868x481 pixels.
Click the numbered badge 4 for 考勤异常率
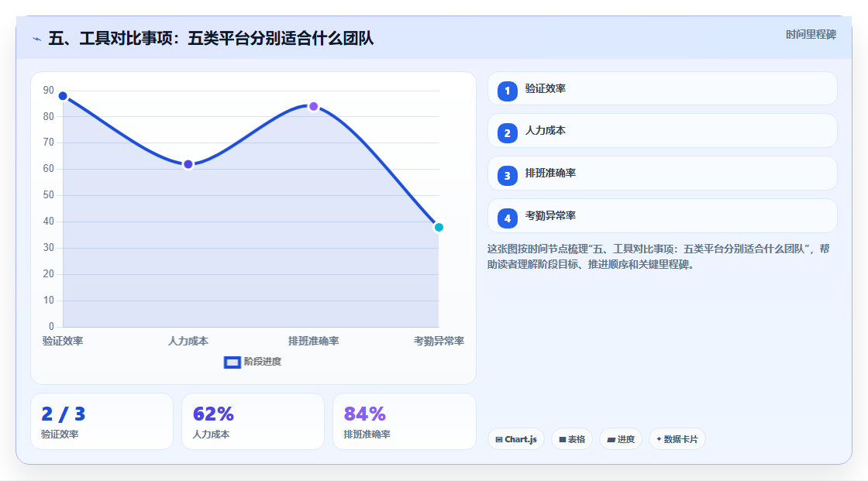click(507, 218)
